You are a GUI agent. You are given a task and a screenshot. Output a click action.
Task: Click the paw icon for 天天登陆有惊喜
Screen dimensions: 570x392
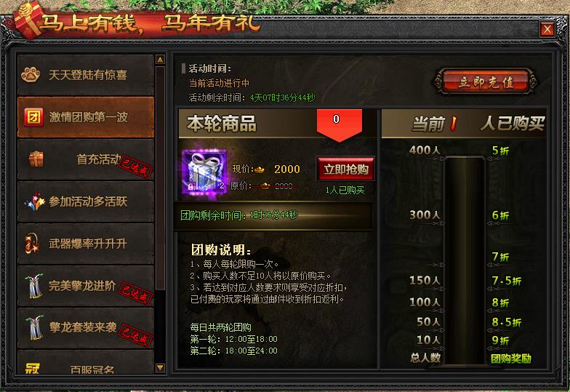click(x=31, y=75)
